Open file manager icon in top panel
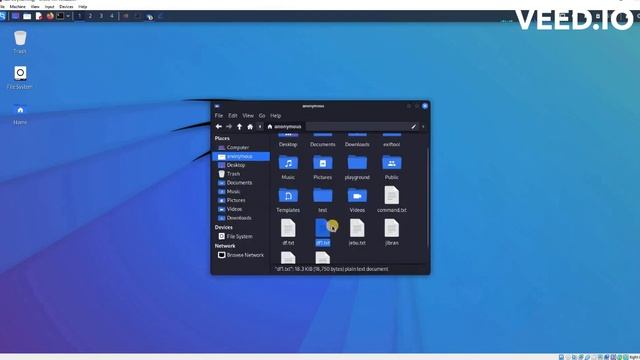 [x=27, y=16]
